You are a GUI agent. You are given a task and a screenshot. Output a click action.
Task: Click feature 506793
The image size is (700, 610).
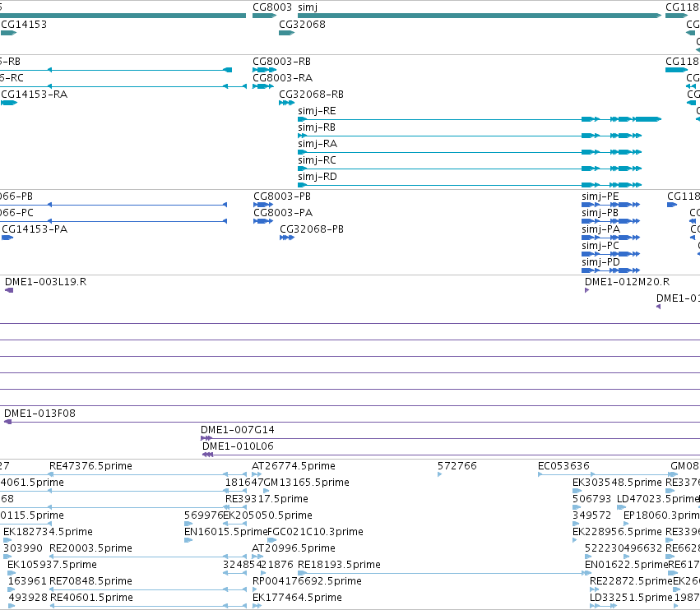point(591,499)
